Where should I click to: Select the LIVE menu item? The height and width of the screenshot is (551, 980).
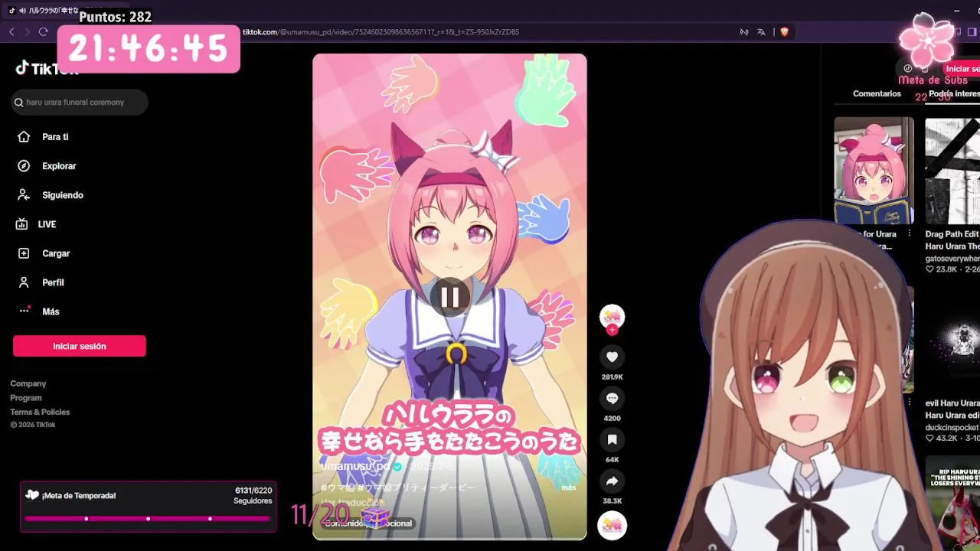coord(47,224)
